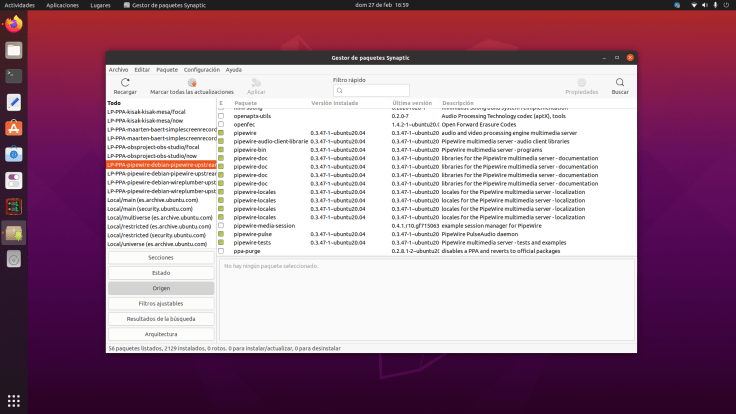Click the Estado filter button
Image resolution: width=736 pixels, height=414 pixels.
click(161, 272)
